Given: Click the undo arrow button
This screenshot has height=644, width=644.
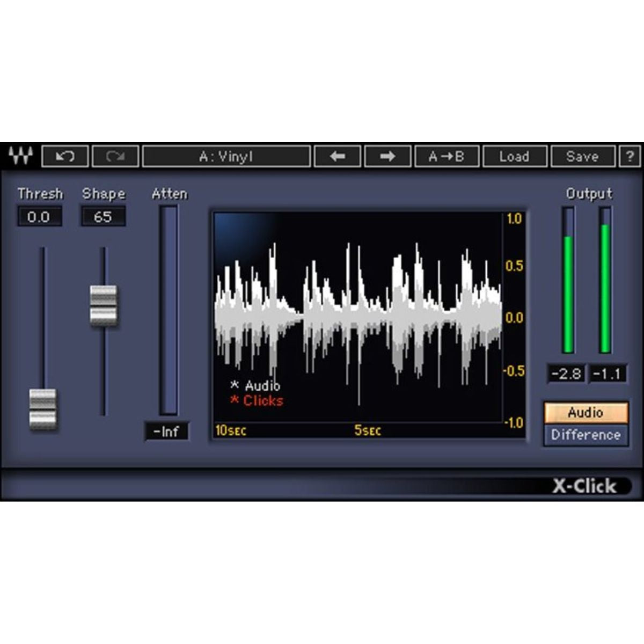Looking at the screenshot, I should [x=65, y=157].
